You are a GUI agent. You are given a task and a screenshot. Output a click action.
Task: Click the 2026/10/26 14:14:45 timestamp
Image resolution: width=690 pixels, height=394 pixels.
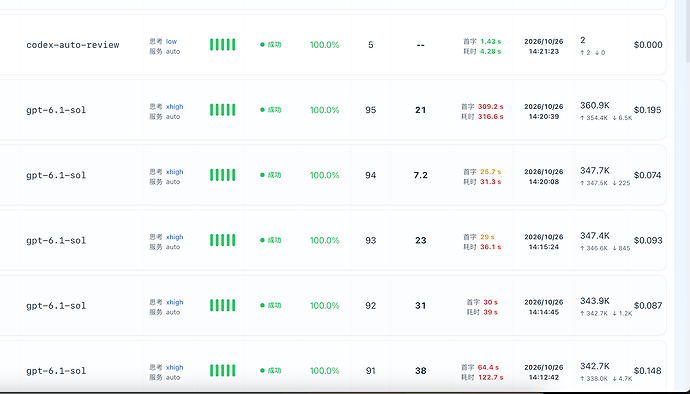544,307
